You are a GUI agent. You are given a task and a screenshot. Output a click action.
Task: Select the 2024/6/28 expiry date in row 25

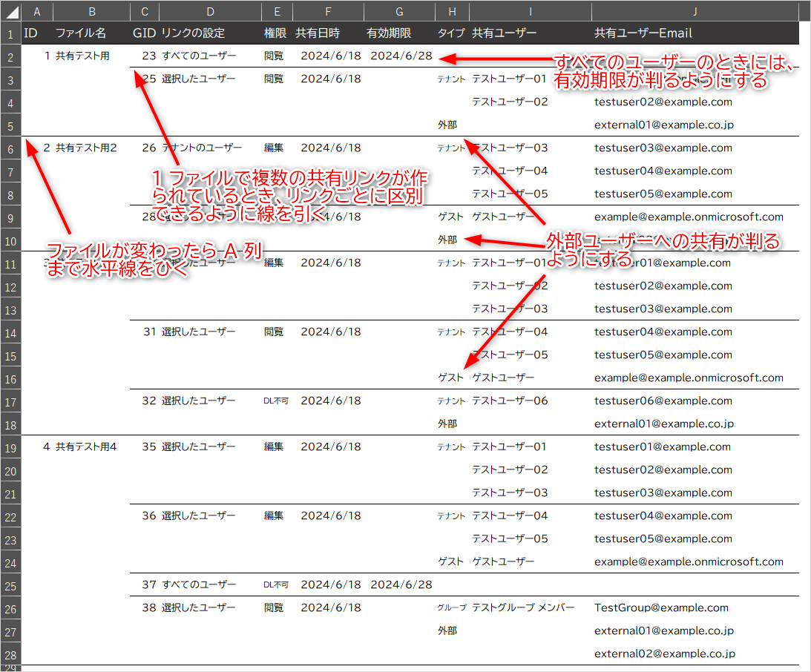click(x=401, y=585)
